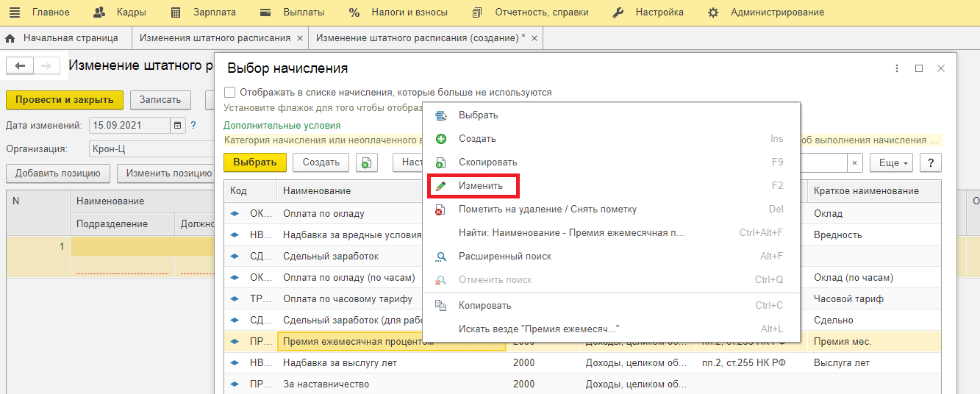Image resolution: width=980 pixels, height=394 pixels.
Task: Open calendar picker for Дата изменений
Action: pos(178,126)
